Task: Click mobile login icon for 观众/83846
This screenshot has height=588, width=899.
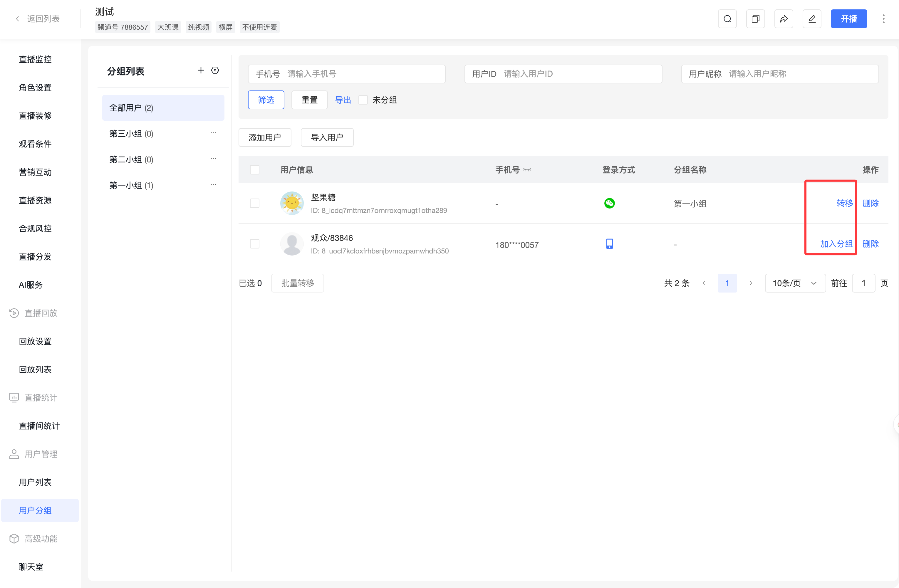Action: coord(609,243)
